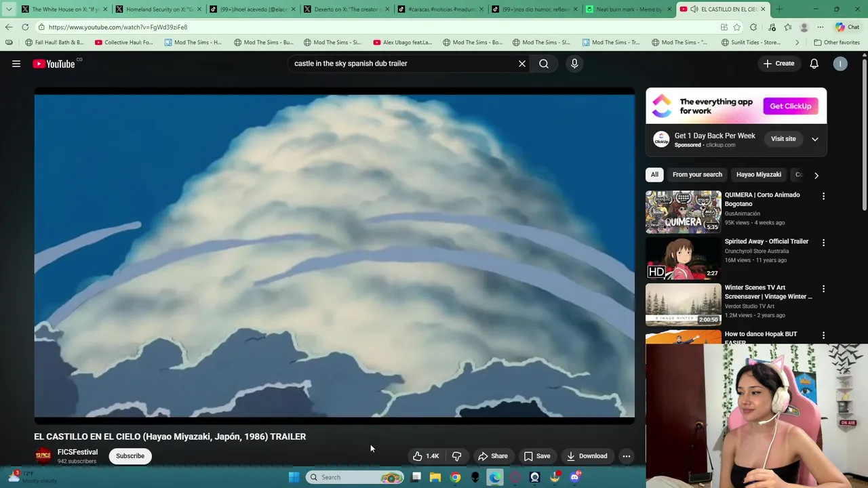868x488 pixels.
Task: Open QUIMERA Corto Animado thumbnail
Action: point(684,211)
